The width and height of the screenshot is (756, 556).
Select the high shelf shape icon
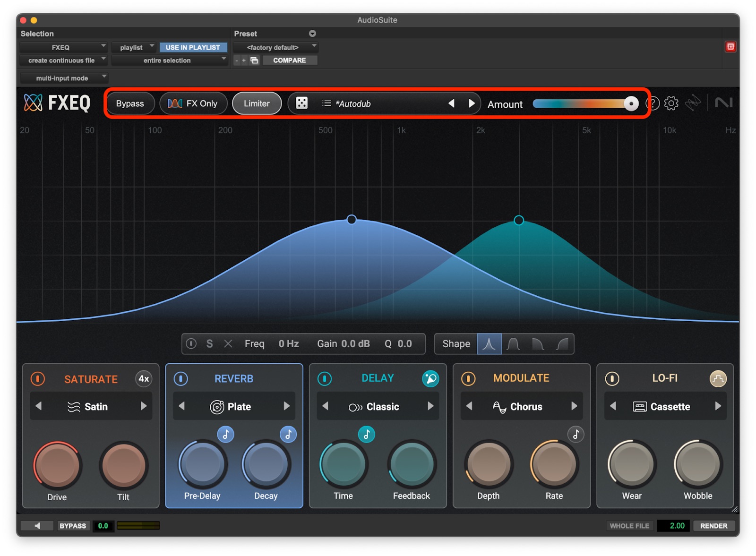coord(562,344)
